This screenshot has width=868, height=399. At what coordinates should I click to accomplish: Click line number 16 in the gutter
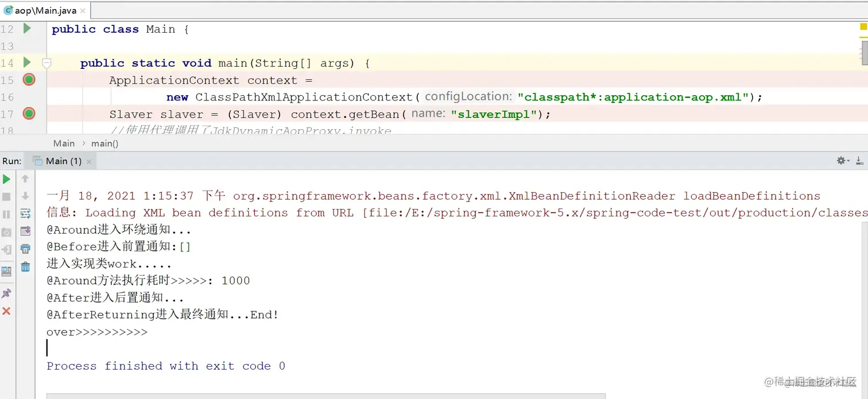click(x=7, y=97)
